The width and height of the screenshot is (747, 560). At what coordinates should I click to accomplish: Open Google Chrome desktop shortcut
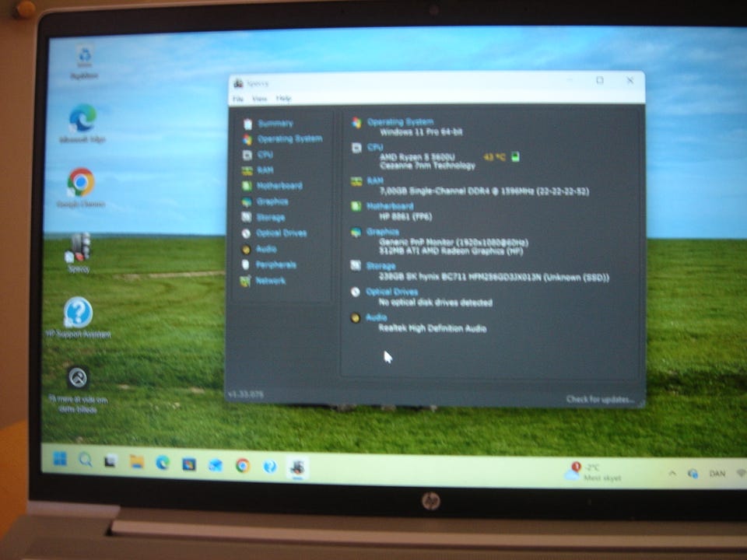tap(81, 187)
